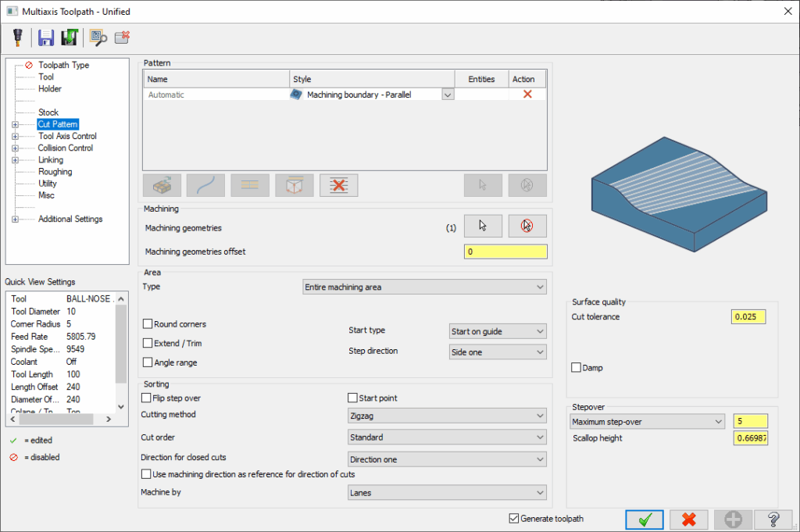Expand the Collision Control tree node
This screenshot has height=532, width=800.
[x=16, y=148]
